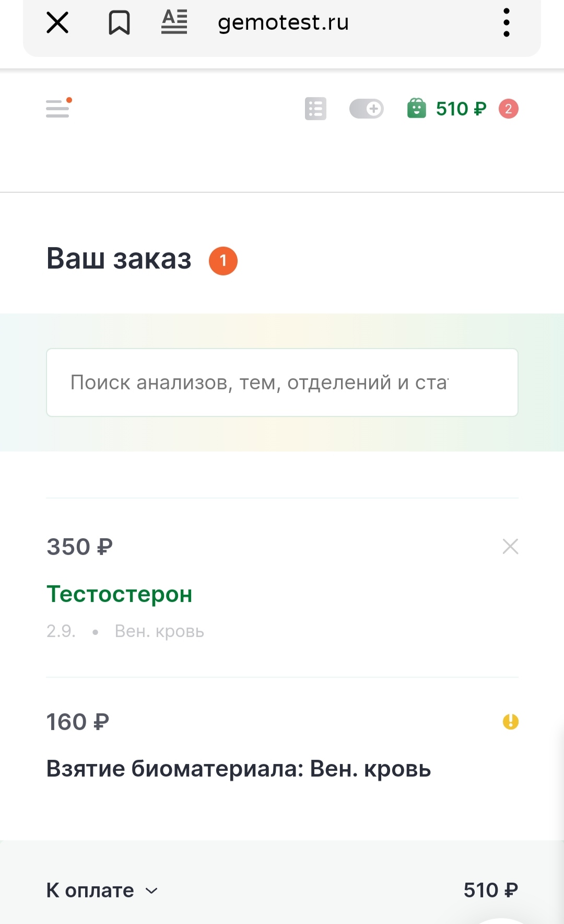Screen dimensions: 564x924
Task: Click the red cart badge showing 2
Action: pos(508,109)
